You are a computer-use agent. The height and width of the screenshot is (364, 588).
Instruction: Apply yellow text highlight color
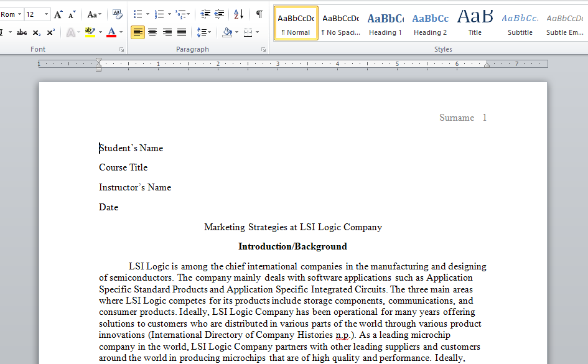coord(90,32)
